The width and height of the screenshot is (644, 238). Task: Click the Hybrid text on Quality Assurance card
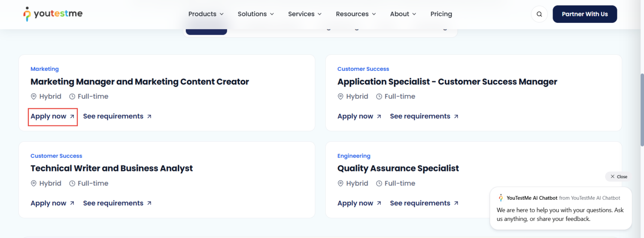pyautogui.click(x=357, y=183)
